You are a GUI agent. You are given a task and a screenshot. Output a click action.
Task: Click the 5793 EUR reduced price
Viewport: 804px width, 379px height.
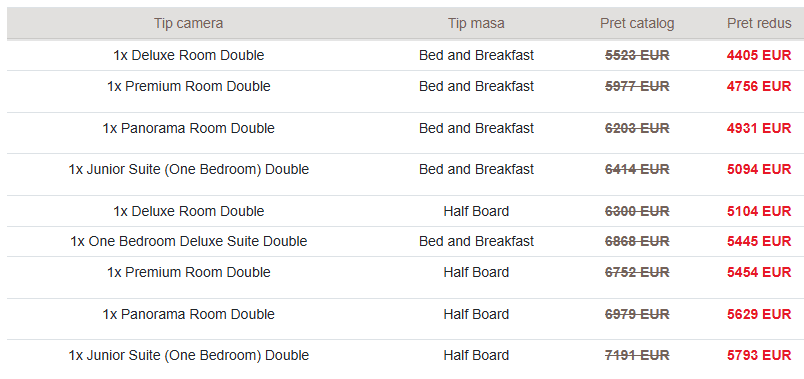[x=759, y=355]
